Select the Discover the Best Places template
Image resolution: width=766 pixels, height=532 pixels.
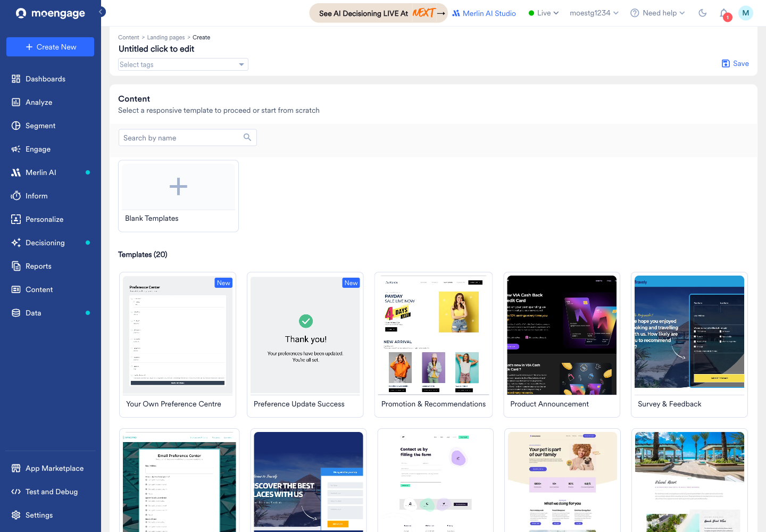tap(309, 481)
